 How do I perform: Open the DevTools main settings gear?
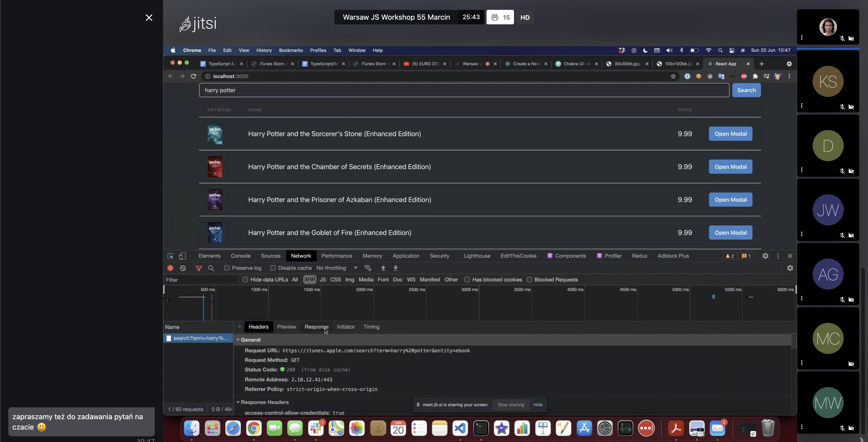[765, 256]
